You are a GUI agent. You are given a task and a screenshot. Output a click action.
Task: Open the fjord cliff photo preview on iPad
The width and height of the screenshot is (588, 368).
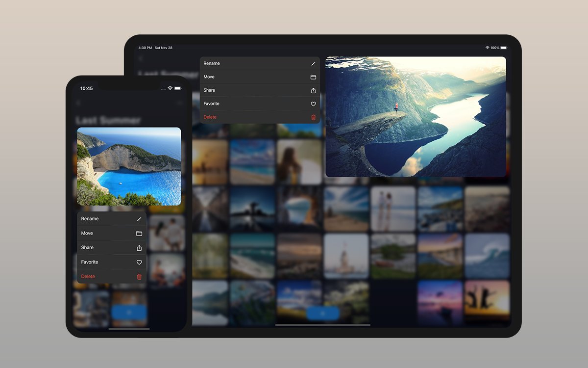(x=416, y=117)
